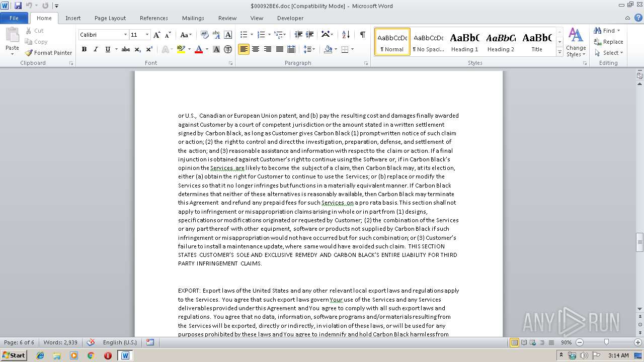Image resolution: width=644 pixels, height=362 pixels.
Task: Click the Font Color A button
Action: [x=199, y=49]
